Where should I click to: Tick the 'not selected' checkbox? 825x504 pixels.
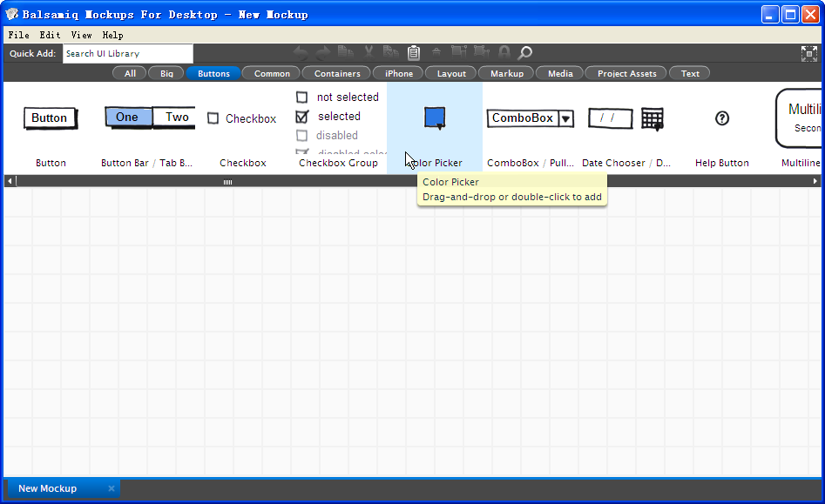click(x=301, y=97)
